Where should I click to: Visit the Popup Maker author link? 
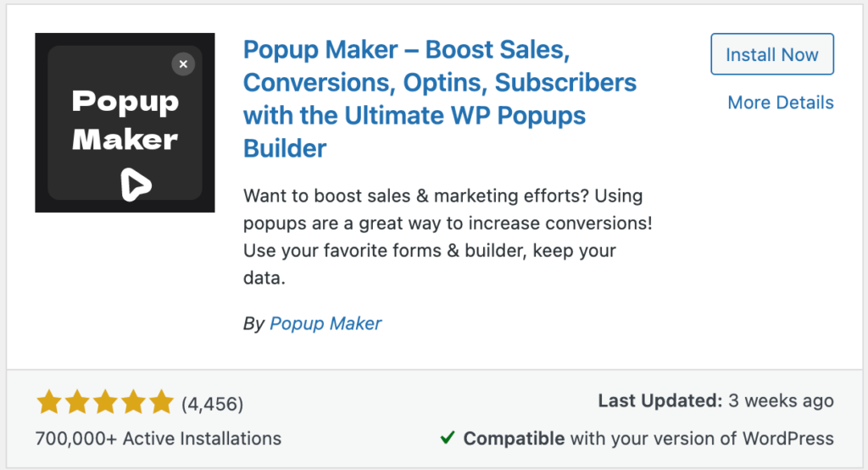325,323
